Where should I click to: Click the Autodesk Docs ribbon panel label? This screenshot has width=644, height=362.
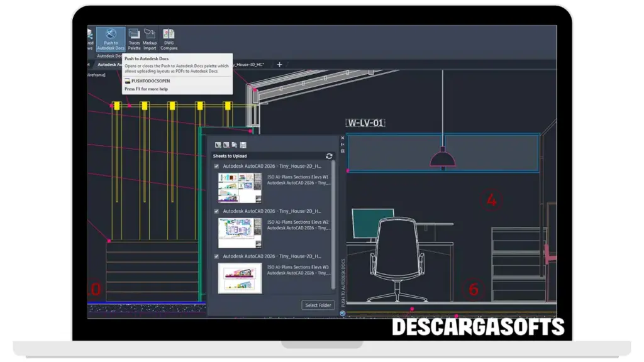109,56
